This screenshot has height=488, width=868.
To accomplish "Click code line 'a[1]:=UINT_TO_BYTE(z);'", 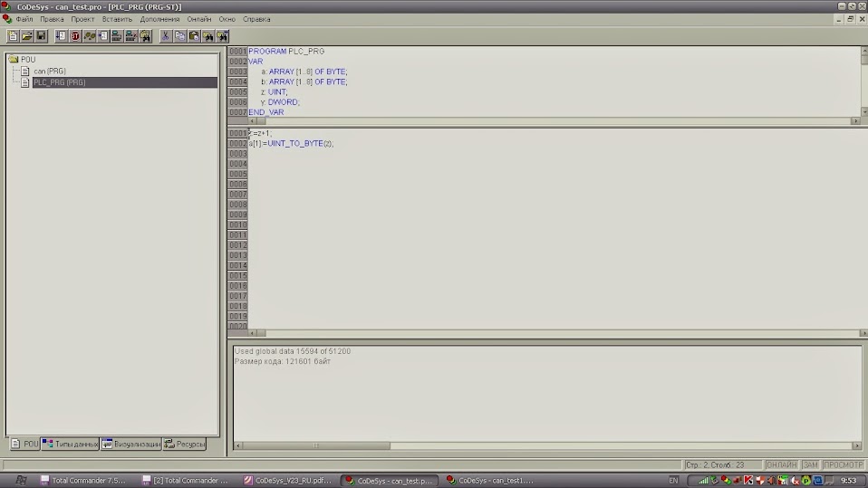I will (x=291, y=143).
